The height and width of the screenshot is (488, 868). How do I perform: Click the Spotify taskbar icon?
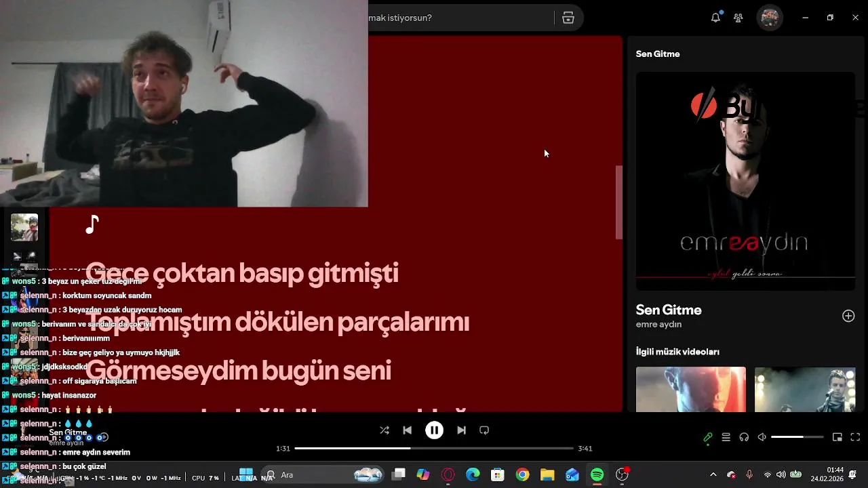pyautogui.click(x=597, y=475)
